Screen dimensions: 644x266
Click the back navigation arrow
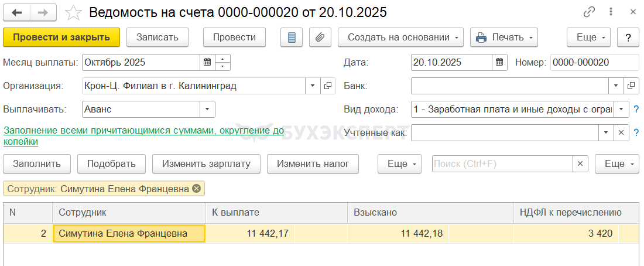(18, 12)
